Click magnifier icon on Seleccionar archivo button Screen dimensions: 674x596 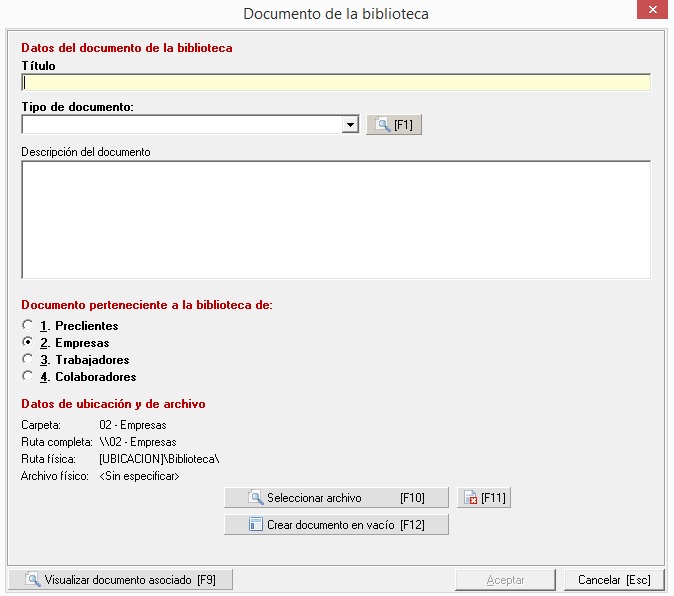255,498
